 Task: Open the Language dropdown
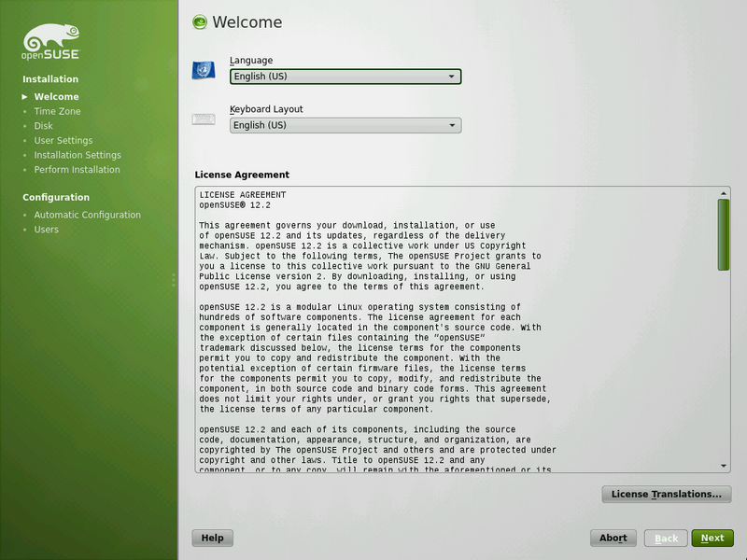click(x=345, y=77)
